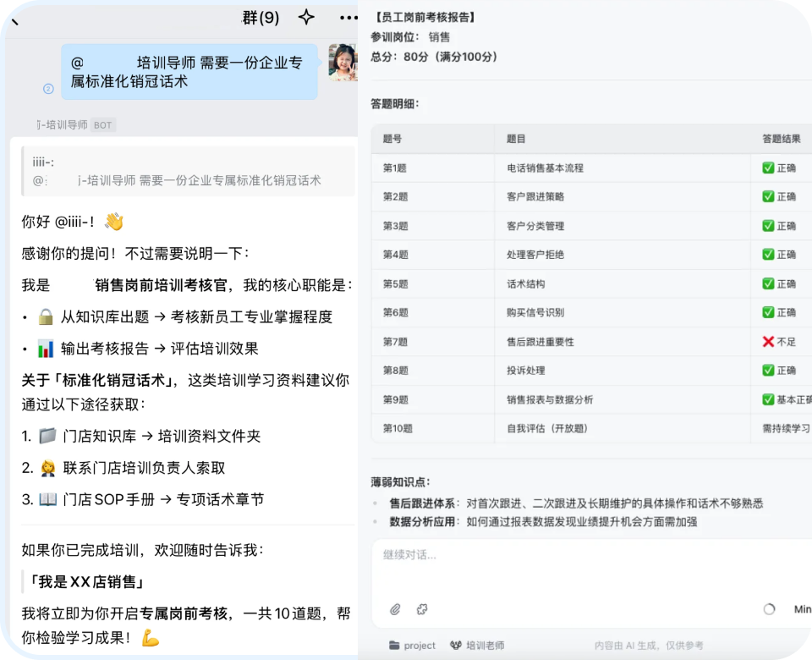Click the green check for 第1题
The image size is (812, 660).
768,168
